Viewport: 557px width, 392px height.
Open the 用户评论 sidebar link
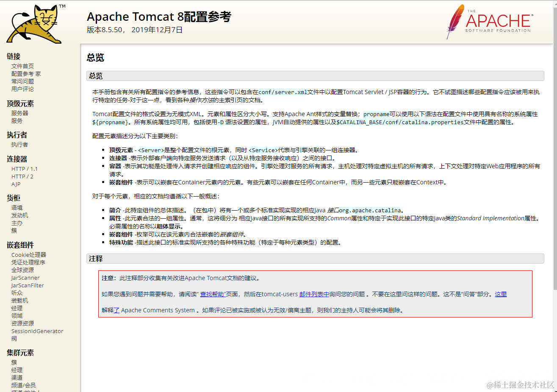coord(22,89)
